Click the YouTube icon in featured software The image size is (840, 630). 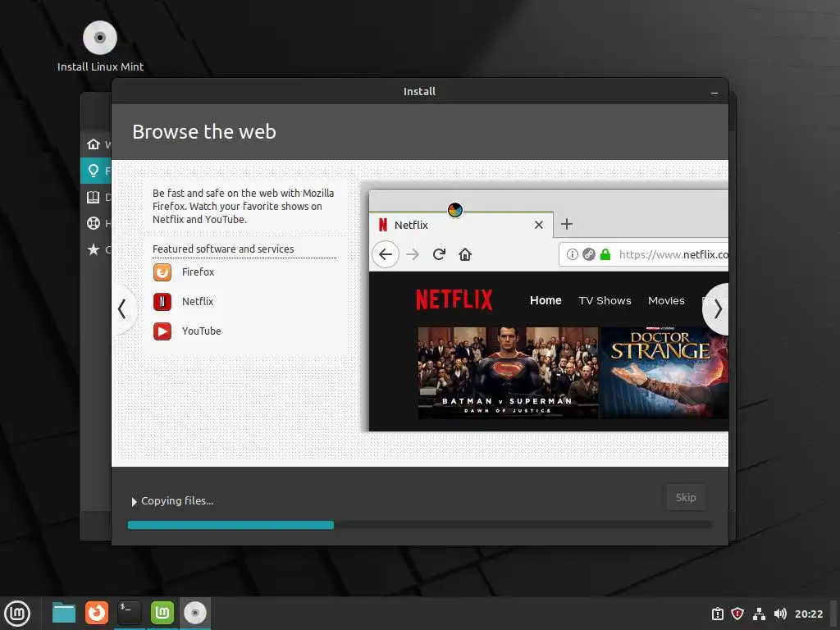point(162,331)
